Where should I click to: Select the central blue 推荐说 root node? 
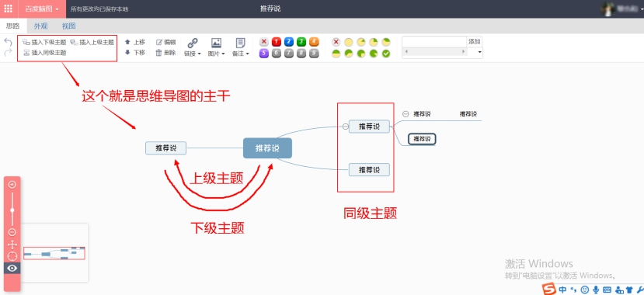267,148
